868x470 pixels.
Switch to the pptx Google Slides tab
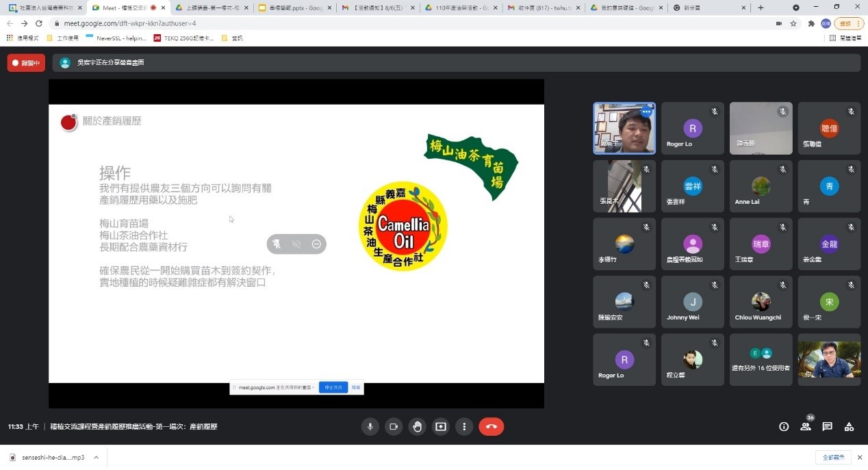(x=294, y=8)
